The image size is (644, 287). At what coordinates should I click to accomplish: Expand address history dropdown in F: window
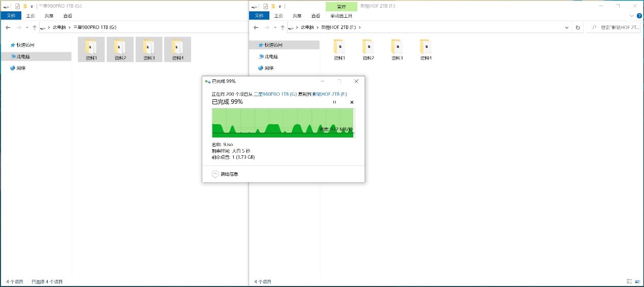pyautogui.click(x=567, y=27)
